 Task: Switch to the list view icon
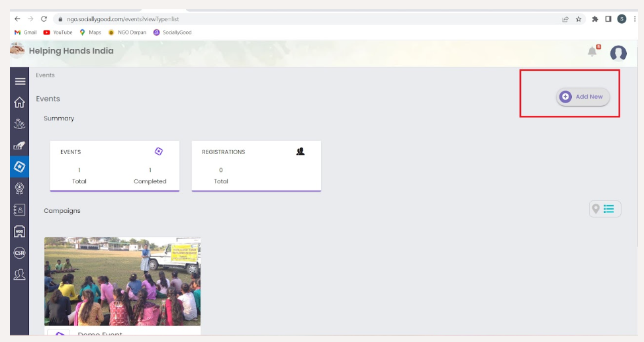(609, 209)
